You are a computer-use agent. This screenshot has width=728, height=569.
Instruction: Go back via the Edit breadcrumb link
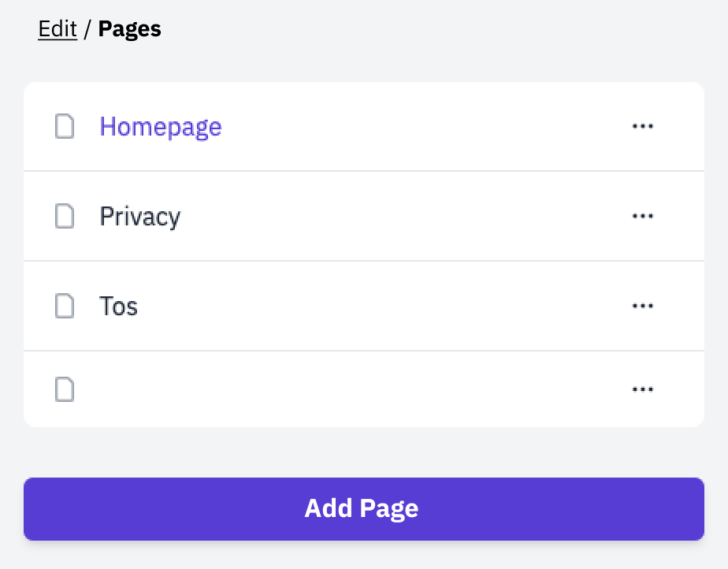pyautogui.click(x=58, y=29)
